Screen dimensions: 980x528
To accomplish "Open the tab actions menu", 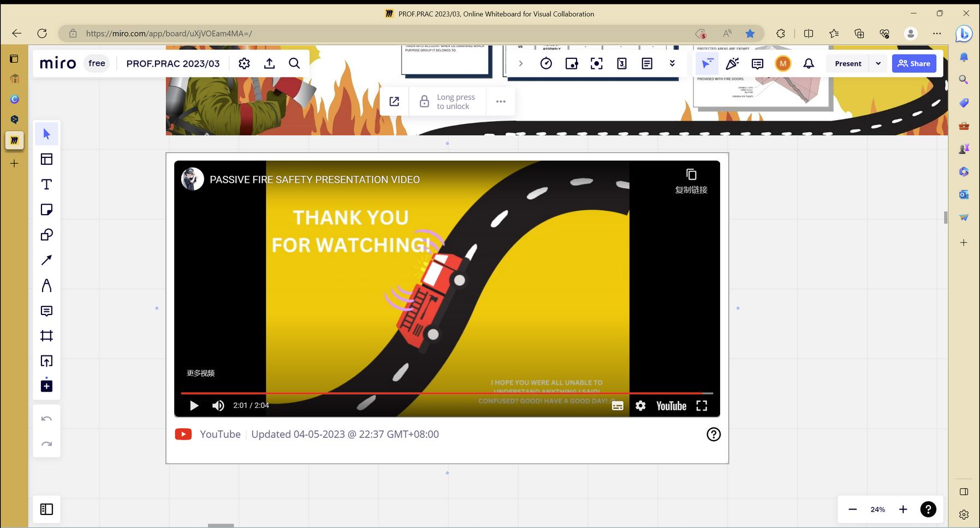I will click(x=14, y=58).
